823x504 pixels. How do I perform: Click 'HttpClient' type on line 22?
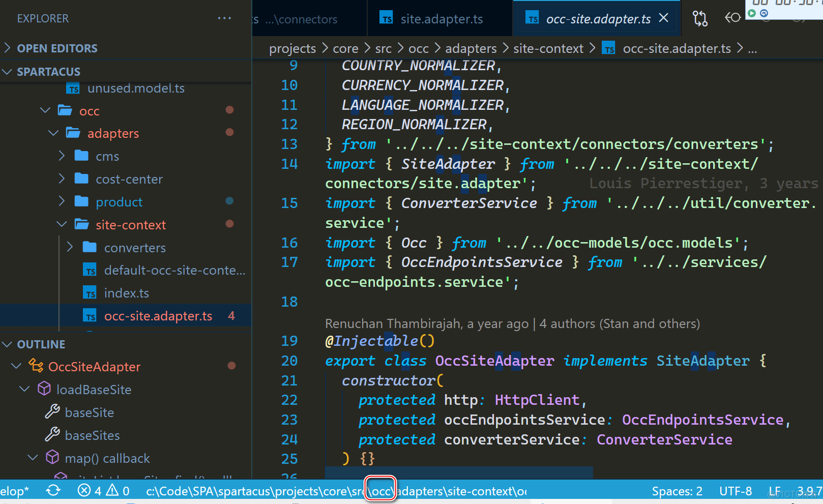pos(537,400)
